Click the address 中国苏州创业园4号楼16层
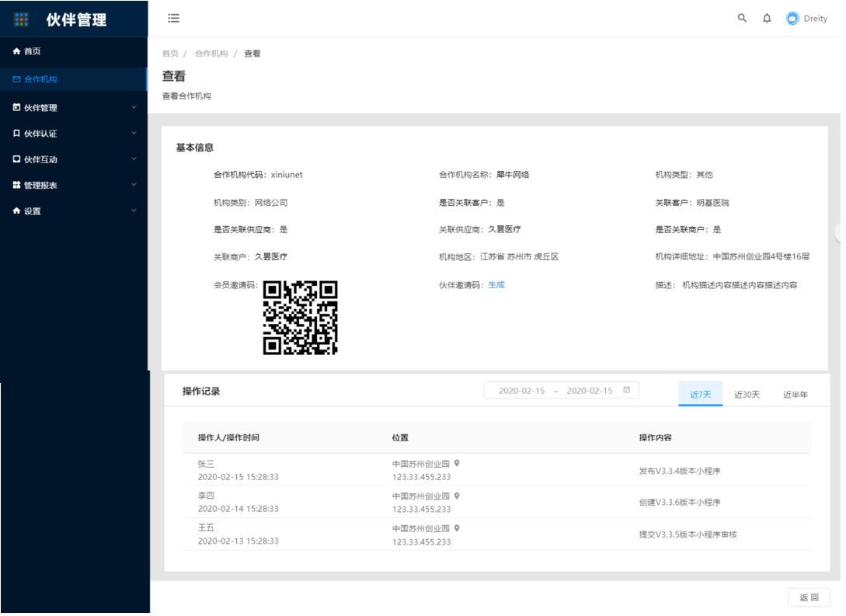Viewport: 846px width, 616px height. click(x=761, y=257)
